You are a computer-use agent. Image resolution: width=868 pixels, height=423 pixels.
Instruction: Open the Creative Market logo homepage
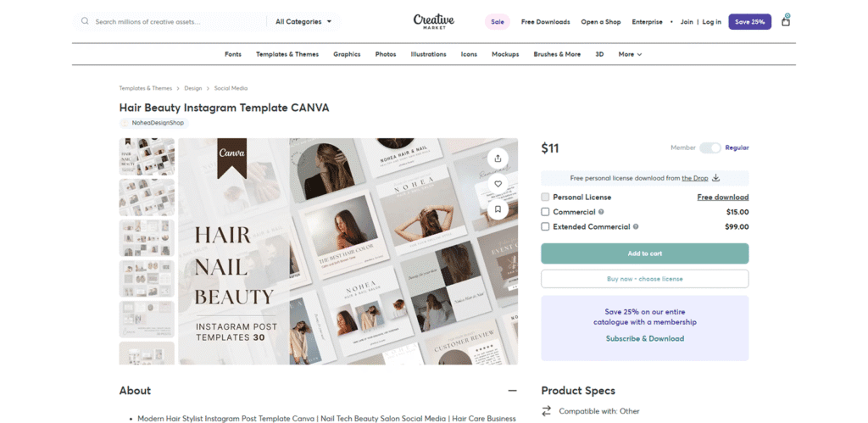coord(433,21)
